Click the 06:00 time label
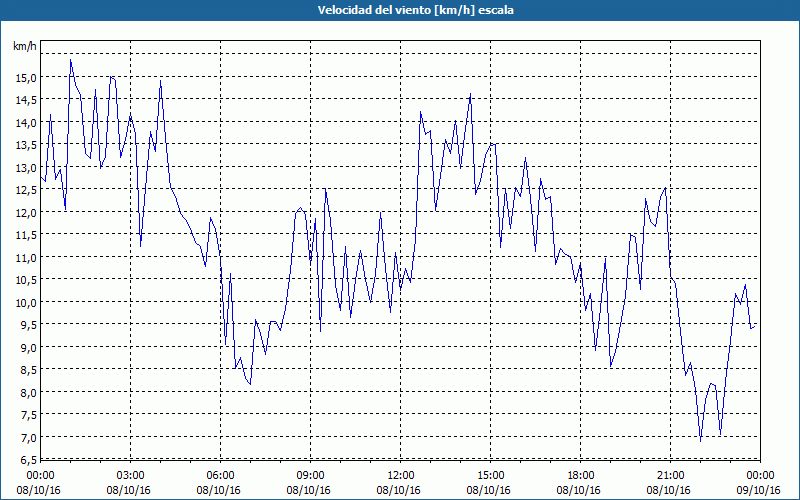 (x=220, y=476)
